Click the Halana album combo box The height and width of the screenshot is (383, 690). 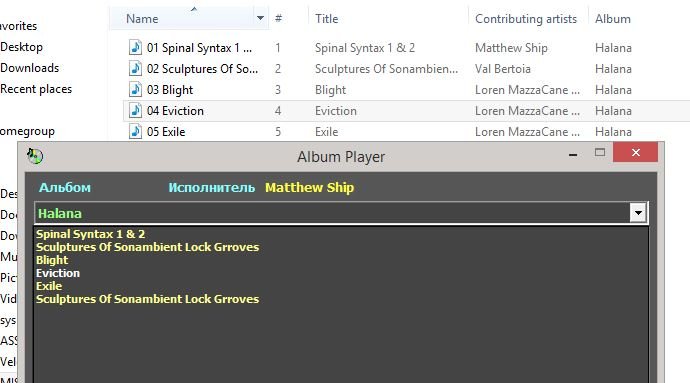point(341,214)
